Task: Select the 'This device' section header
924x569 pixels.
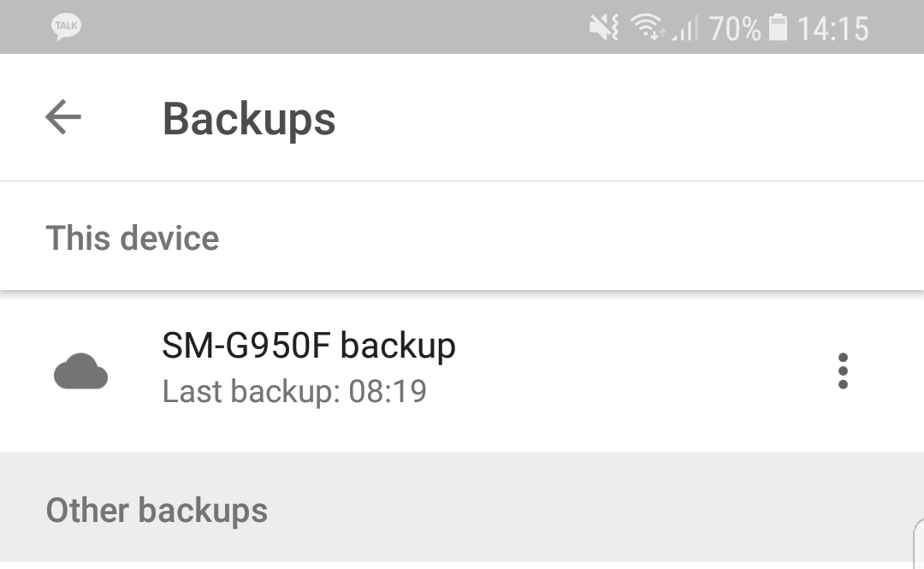Action: pos(133,238)
